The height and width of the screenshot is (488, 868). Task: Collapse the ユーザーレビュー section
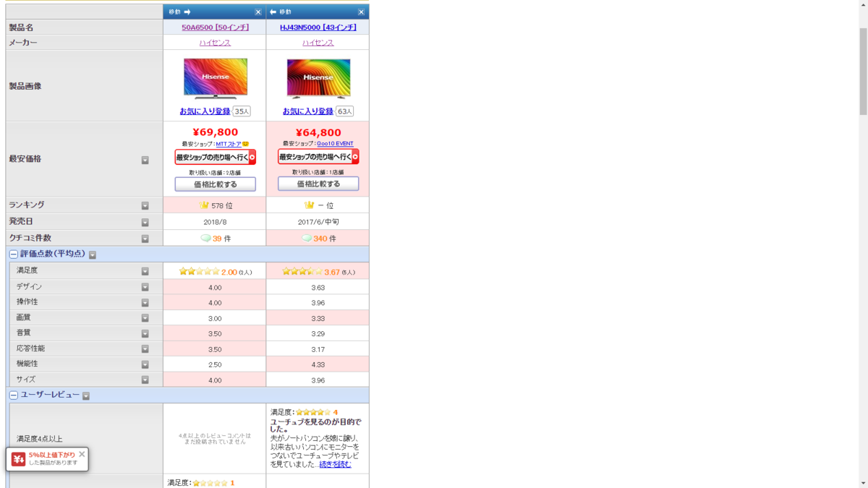(x=13, y=395)
